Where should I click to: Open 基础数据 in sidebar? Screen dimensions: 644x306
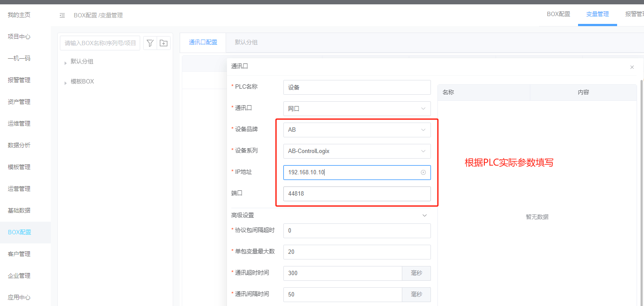(x=19, y=210)
